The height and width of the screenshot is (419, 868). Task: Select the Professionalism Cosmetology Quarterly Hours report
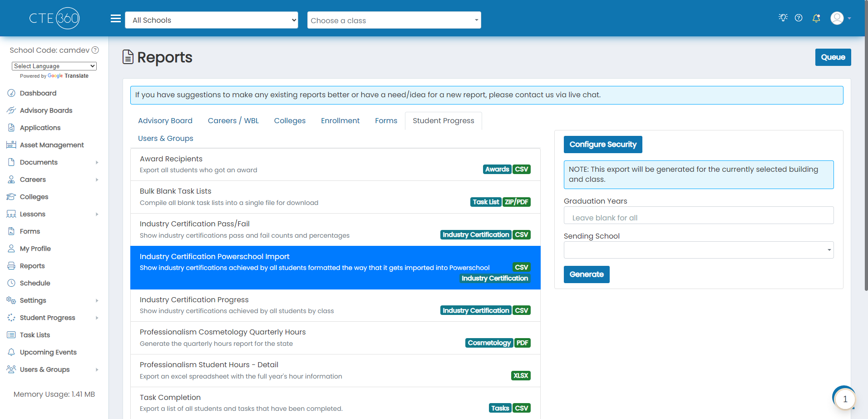[335, 338]
